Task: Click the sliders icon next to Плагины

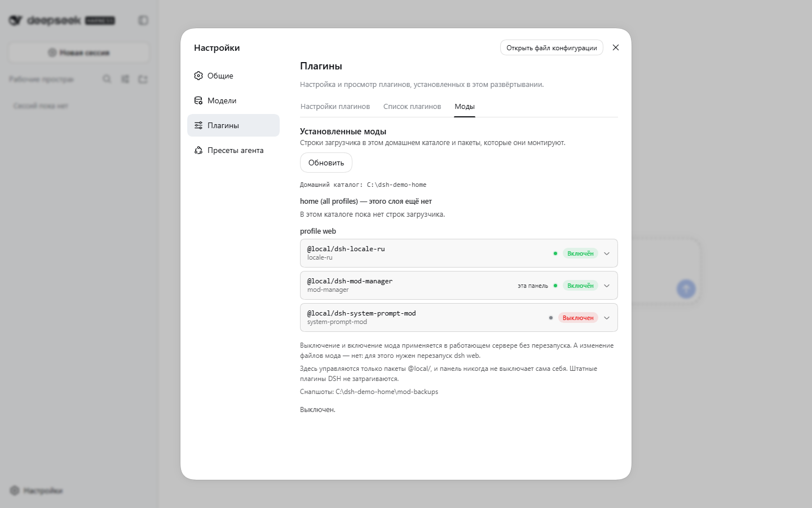Action: pyautogui.click(x=198, y=125)
